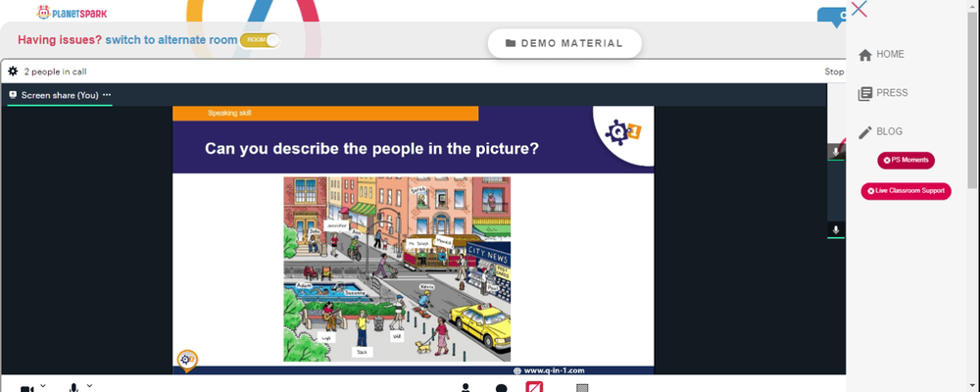Open Screen share options ellipsis menu
The width and height of the screenshot is (980, 392).
107,95
